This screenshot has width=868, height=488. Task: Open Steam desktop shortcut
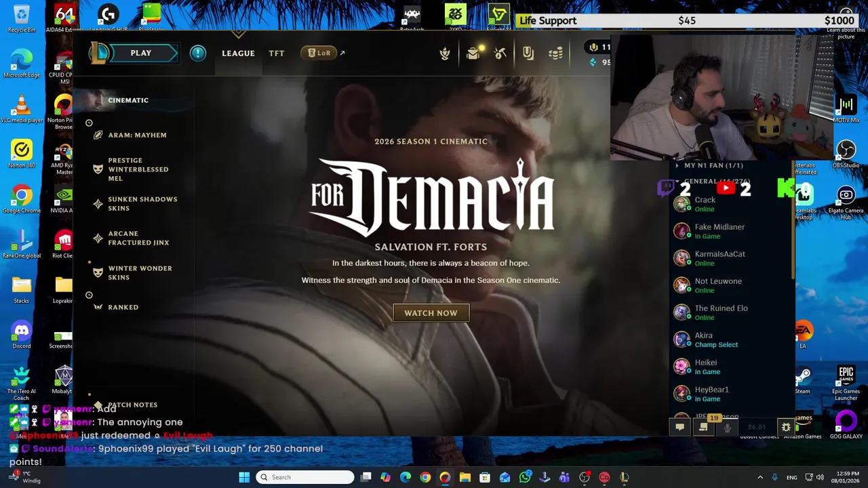(x=803, y=380)
